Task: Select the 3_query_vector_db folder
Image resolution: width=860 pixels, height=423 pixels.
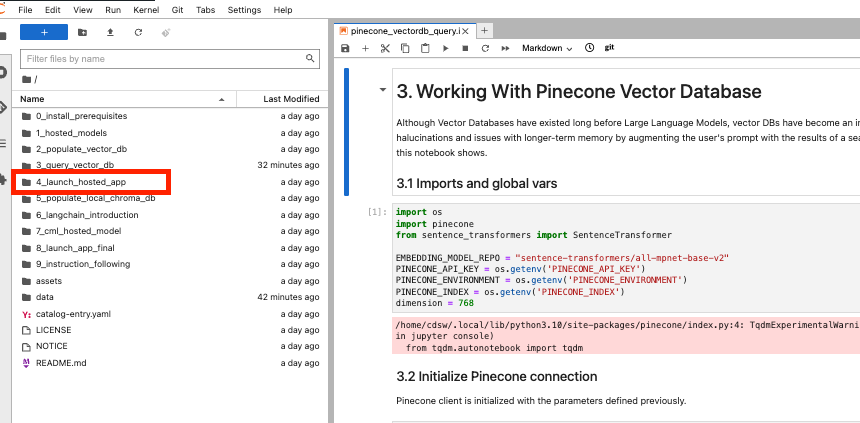Action: 170,165
